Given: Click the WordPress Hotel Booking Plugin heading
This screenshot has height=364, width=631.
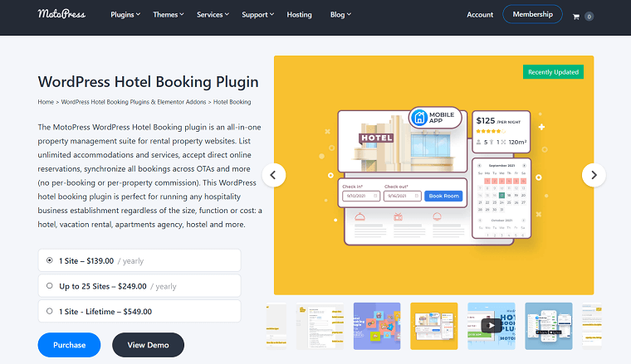Looking at the screenshot, I should [x=148, y=82].
